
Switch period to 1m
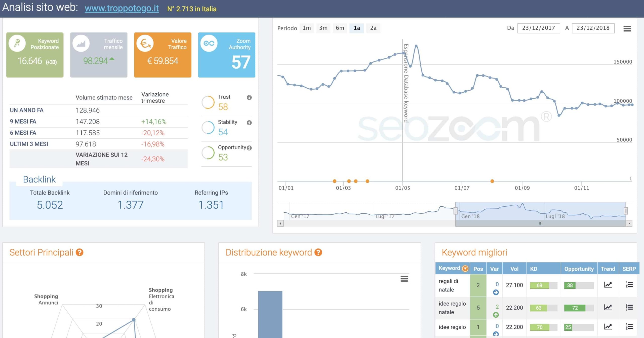coord(306,28)
